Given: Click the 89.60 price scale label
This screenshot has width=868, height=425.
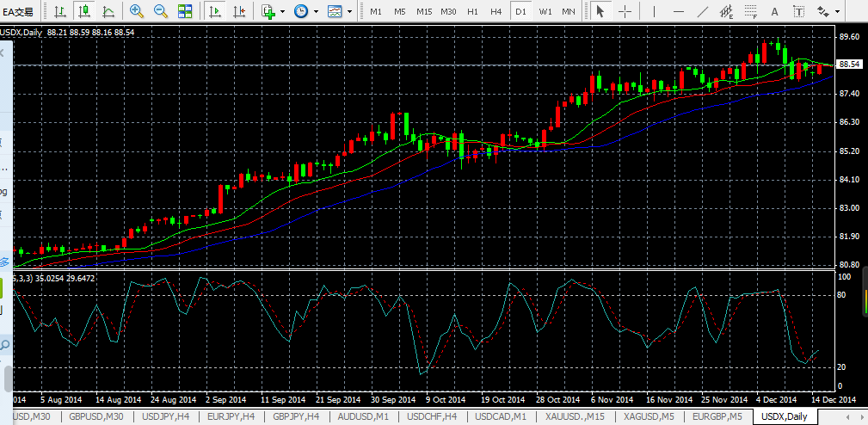Looking at the screenshot, I should [x=849, y=36].
